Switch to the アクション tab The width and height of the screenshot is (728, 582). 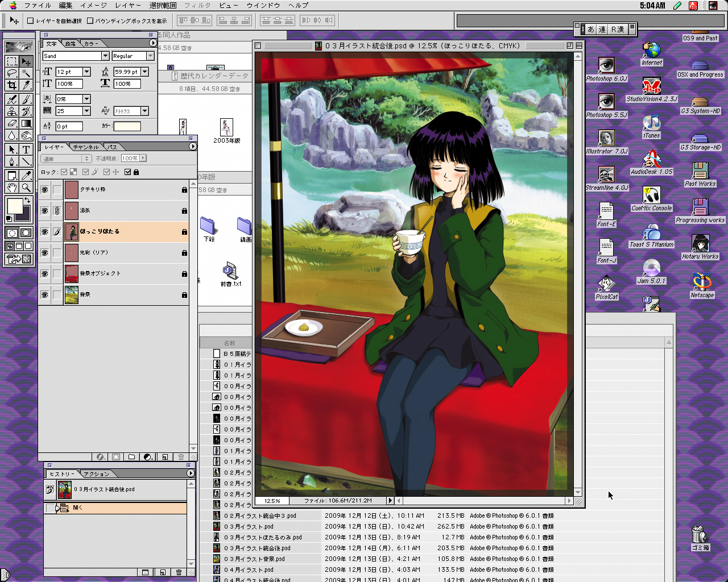[96, 474]
